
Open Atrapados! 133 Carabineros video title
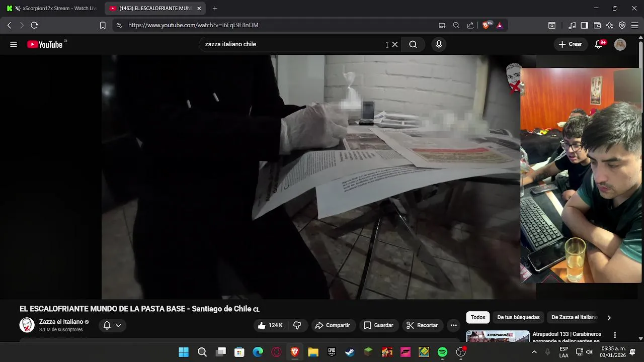(567, 337)
